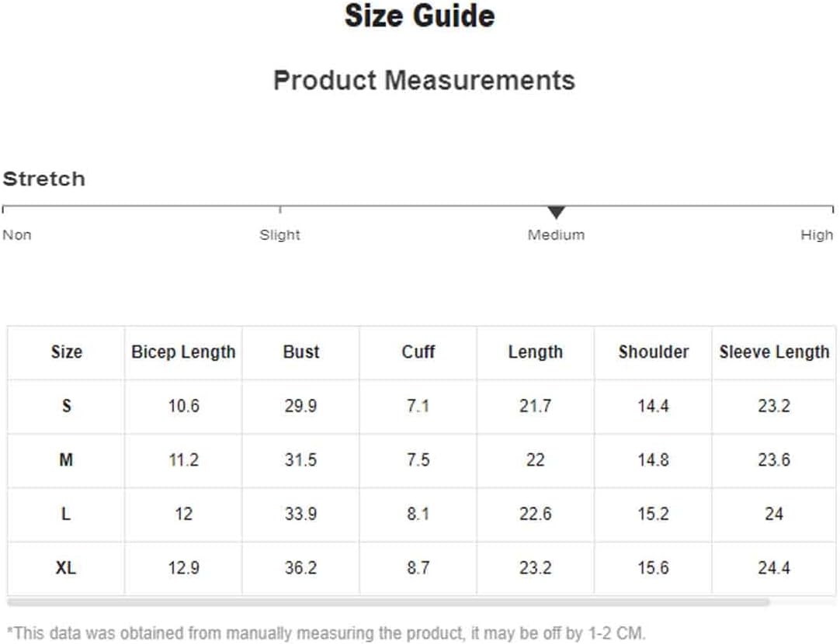Click the Size Guide heading
Screen dimensions: 840x644
pos(420,16)
